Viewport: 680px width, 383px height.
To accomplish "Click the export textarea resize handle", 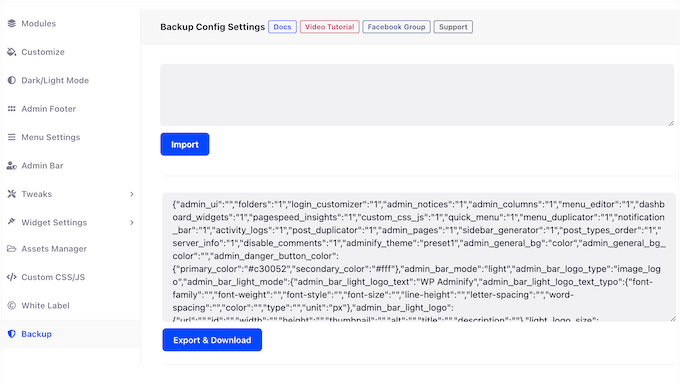I will pos(673,319).
